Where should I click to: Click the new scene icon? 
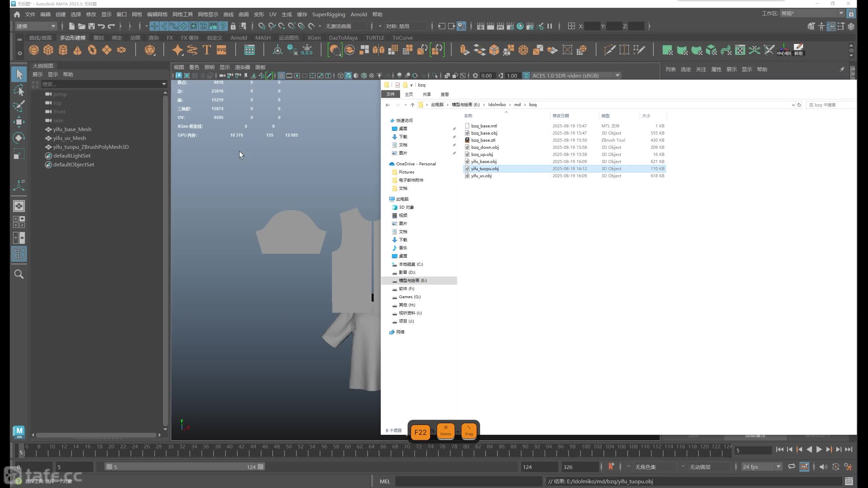pos(72,26)
